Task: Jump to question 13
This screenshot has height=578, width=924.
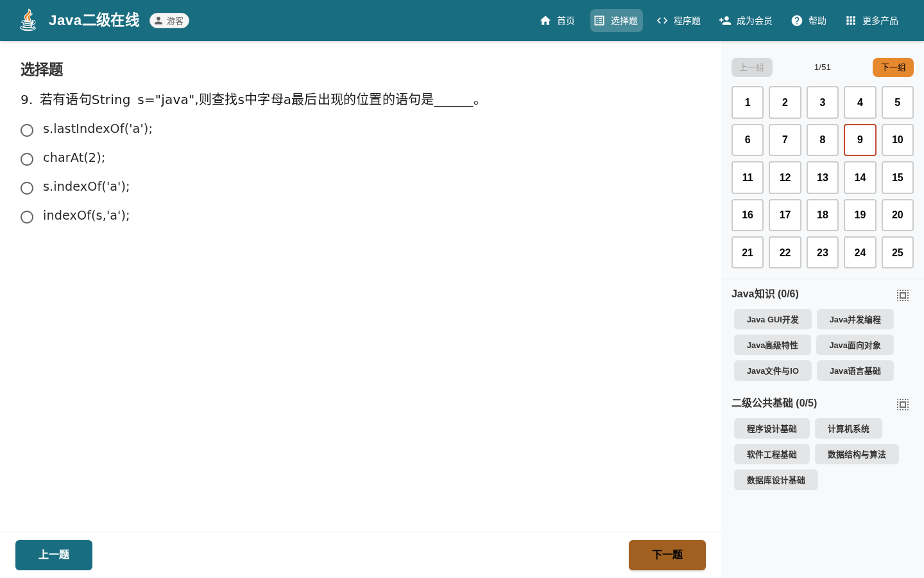Action: [823, 178]
